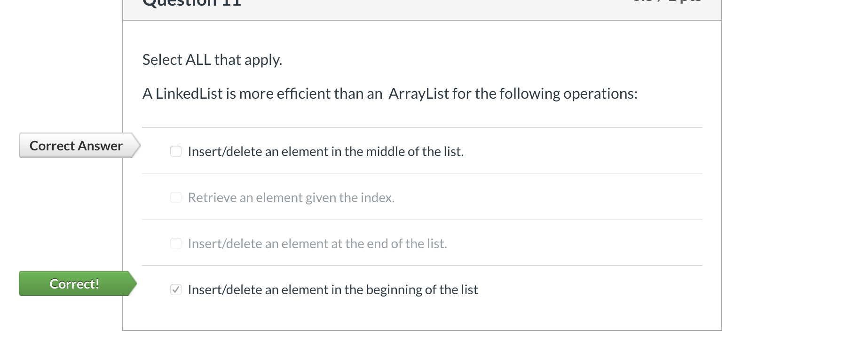Check the 'Insert/delete an element in the middle' checkbox
This screenshot has height=344, width=868.
(x=175, y=151)
